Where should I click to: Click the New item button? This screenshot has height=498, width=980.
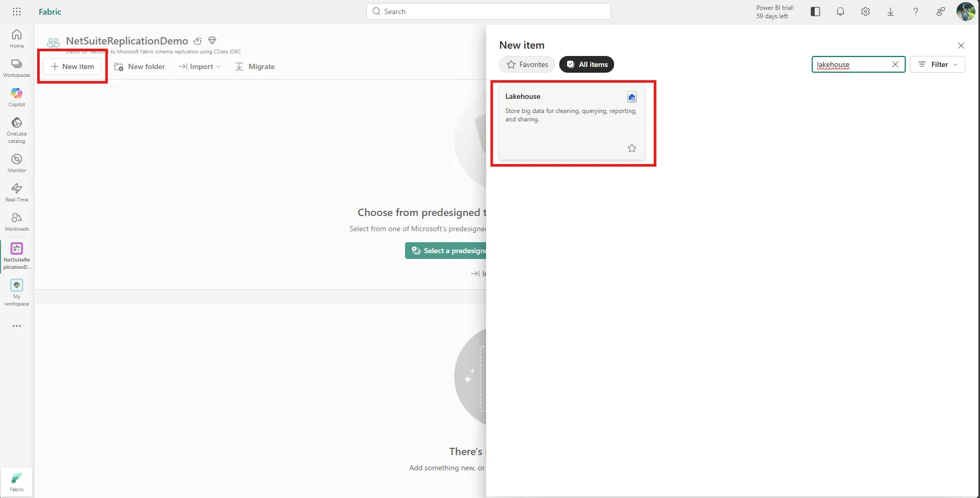pyautogui.click(x=72, y=66)
